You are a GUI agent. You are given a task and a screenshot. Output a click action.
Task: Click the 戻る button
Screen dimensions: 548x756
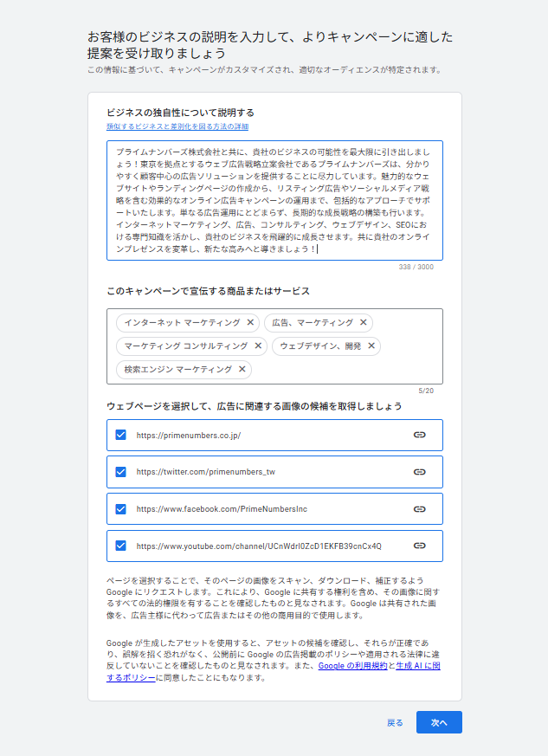click(x=395, y=722)
